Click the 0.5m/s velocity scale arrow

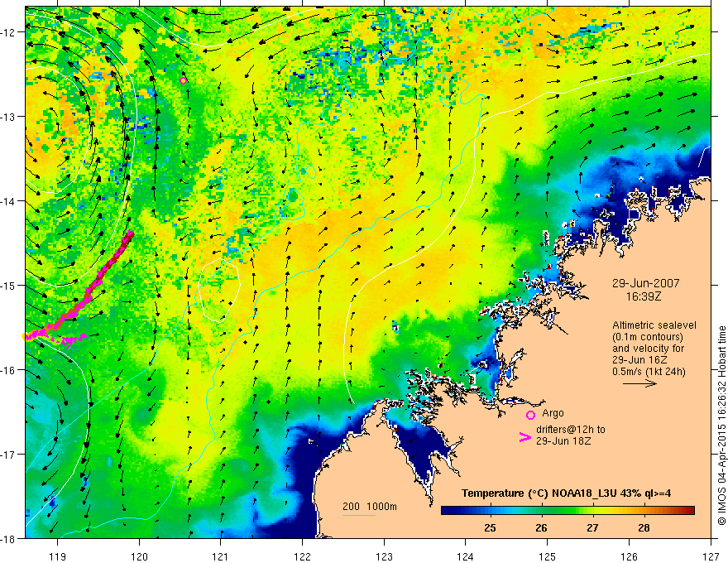click(x=639, y=383)
